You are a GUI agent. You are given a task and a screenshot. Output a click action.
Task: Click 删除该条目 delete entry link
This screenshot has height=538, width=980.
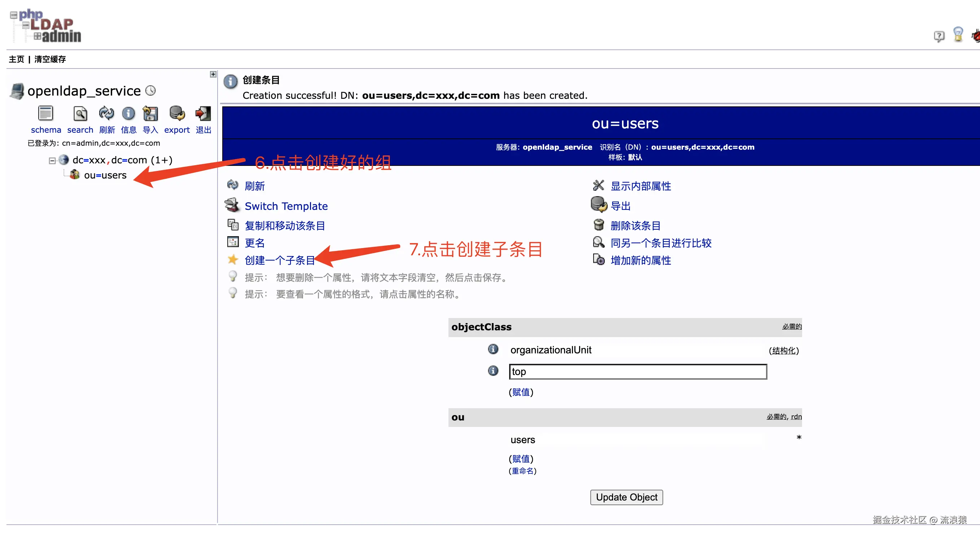click(635, 226)
